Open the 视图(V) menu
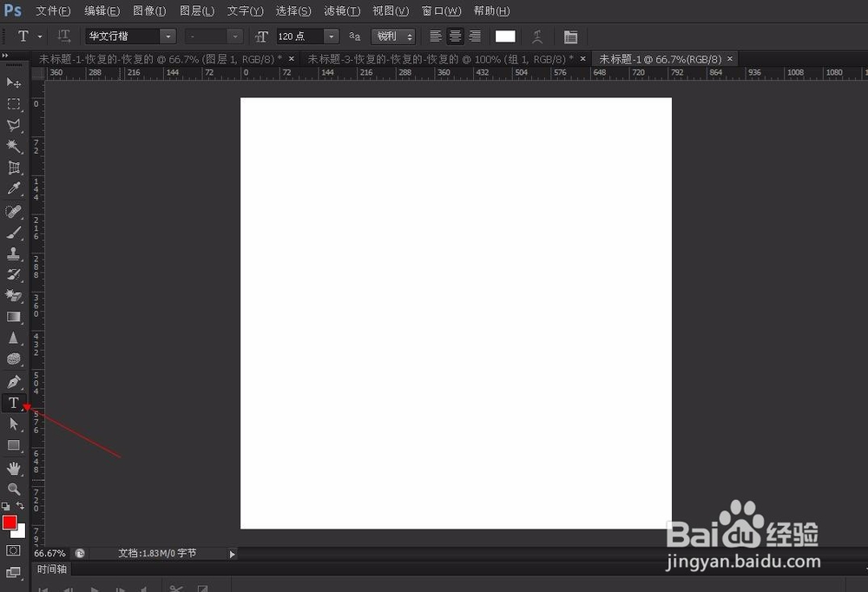This screenshot has width=868, height=592. [391, 11]
